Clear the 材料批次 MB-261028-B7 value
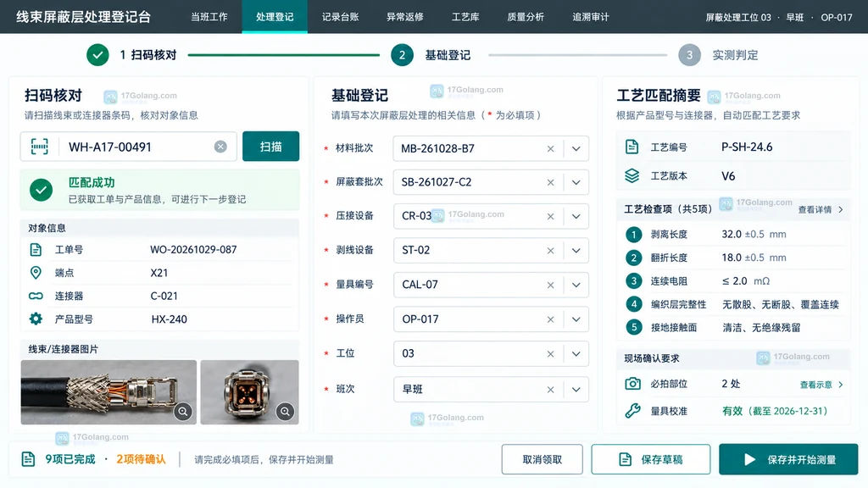Viewport: 868px width, 488px height. tap(550, 149)
